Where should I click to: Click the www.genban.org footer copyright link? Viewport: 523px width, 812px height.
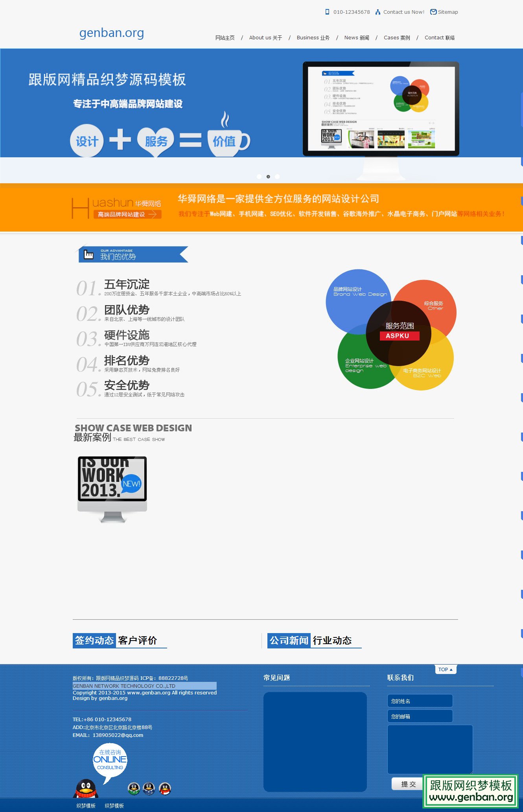click(149, 692)
